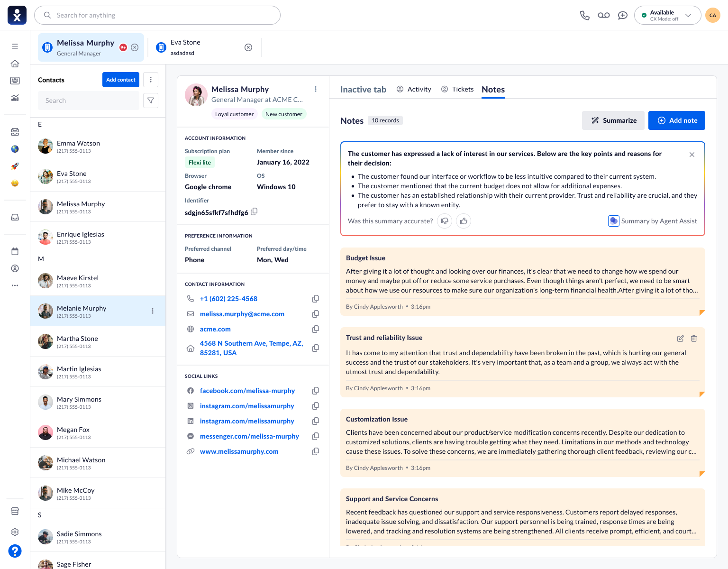Expand the Budget Issue note corner
This screenshot has height=569, width=728.
pos(702,313)
